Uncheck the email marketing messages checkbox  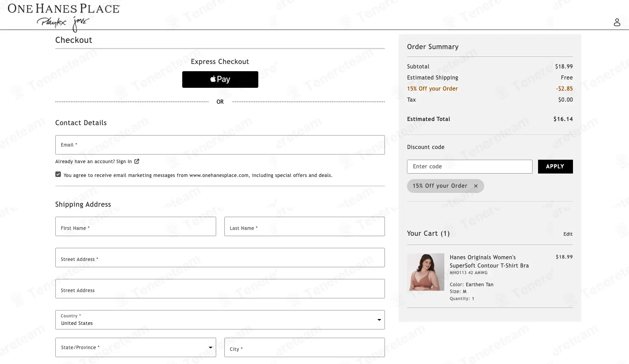click(58, 175)
